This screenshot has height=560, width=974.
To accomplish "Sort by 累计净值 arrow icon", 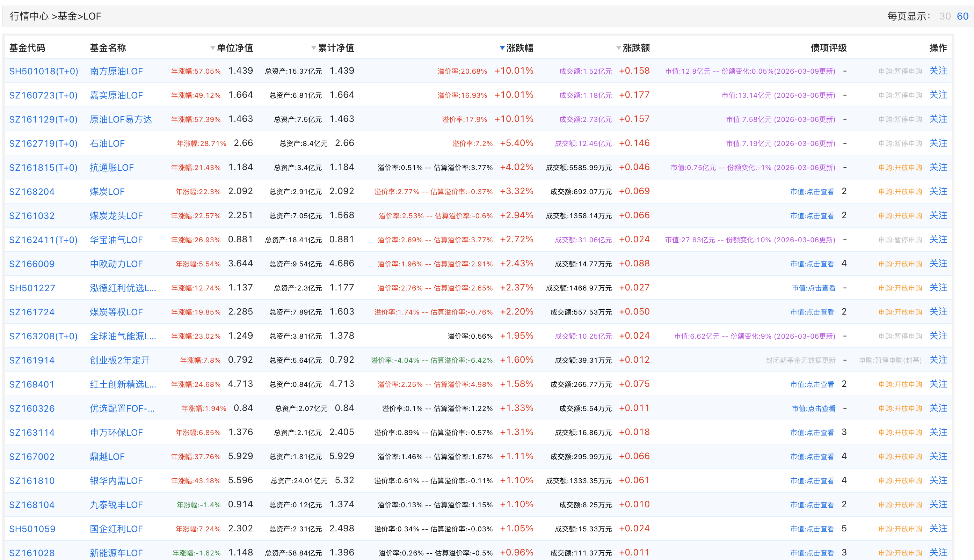I will point(313,48).
